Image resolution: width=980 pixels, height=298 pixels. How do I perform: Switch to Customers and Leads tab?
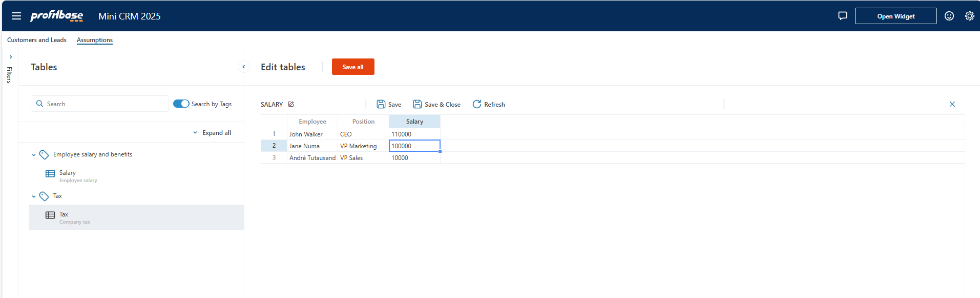37,40
